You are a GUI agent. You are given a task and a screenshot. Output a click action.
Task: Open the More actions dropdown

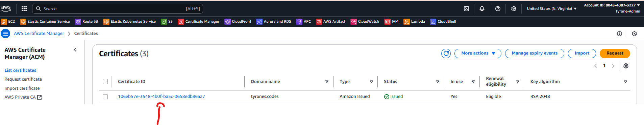coord(478,54)
